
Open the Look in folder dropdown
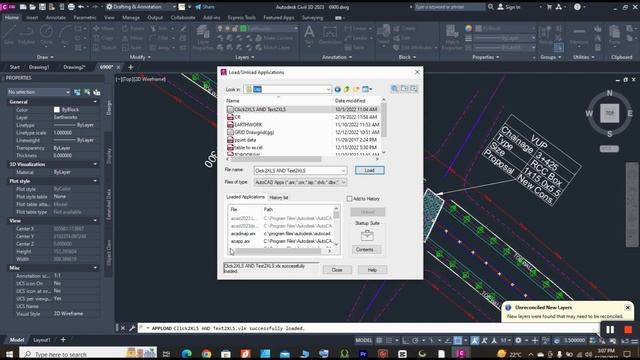pos(287,89)
